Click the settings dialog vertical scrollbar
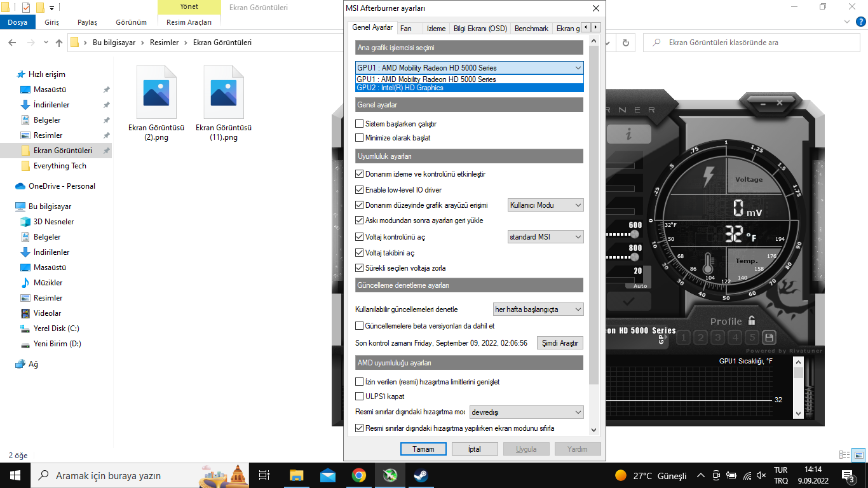 [x=594, y=214]
